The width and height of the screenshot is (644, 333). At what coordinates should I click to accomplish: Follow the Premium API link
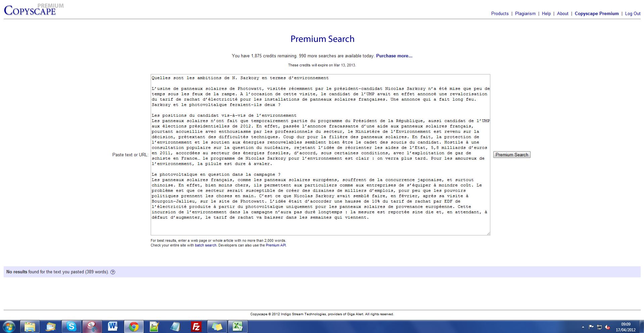[x=276, y=245]
